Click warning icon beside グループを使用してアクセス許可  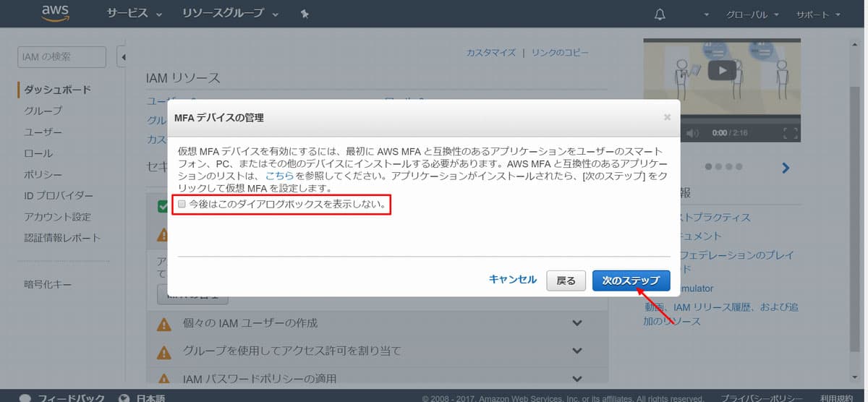point(164,351)
